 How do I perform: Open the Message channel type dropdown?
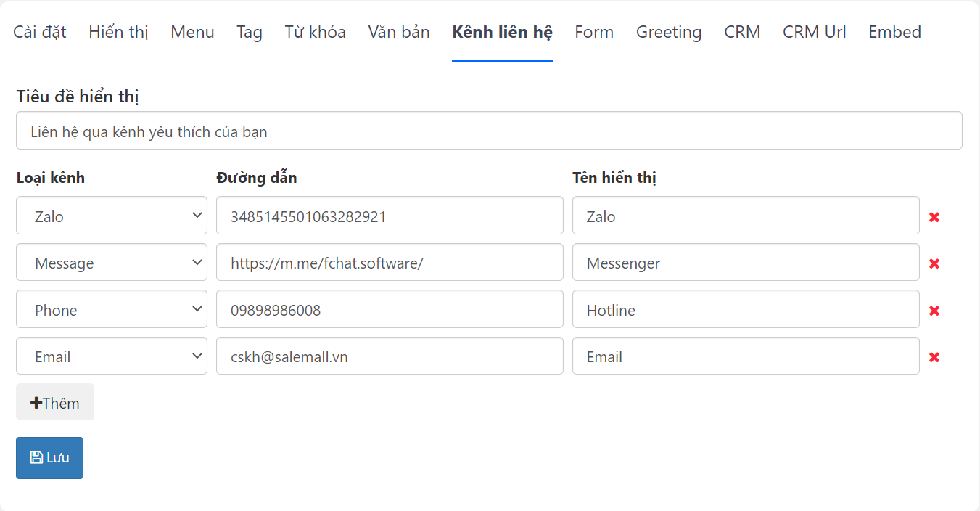click(112, 262)
